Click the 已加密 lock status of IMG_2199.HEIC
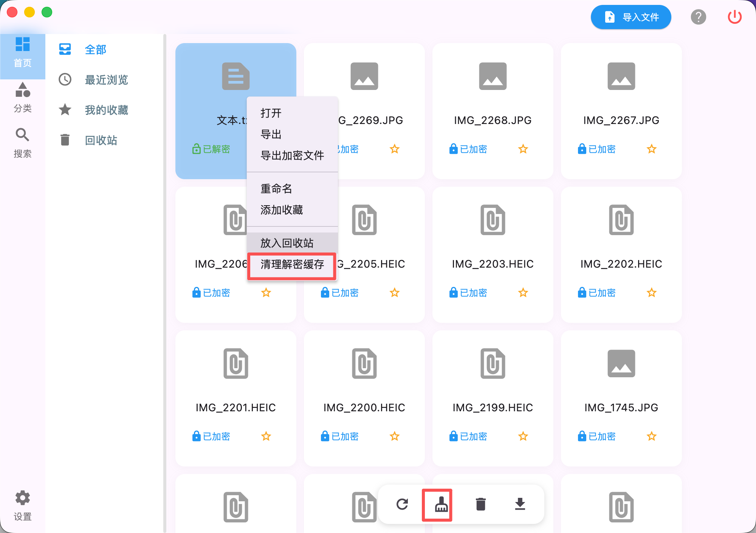756x533 pixels. click(x=468, y=436)
